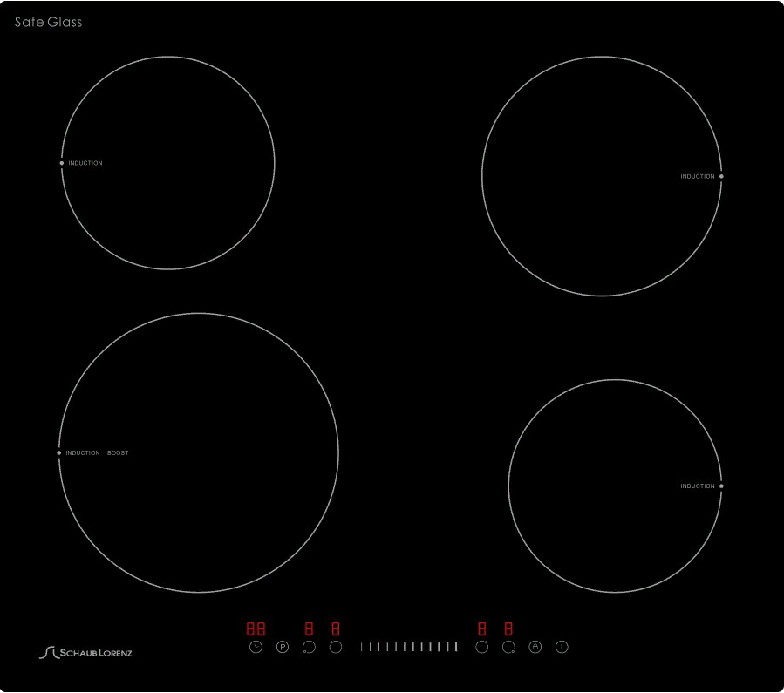The width and height of the screenshot is (784, 693).
Task: Tap the red digit above top-left zone icon
Action: coord(336,628)
